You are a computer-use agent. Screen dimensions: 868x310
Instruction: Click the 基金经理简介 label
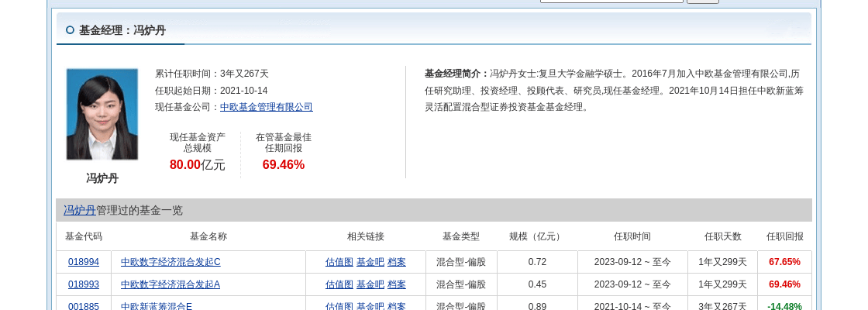[x=457, y=74]
